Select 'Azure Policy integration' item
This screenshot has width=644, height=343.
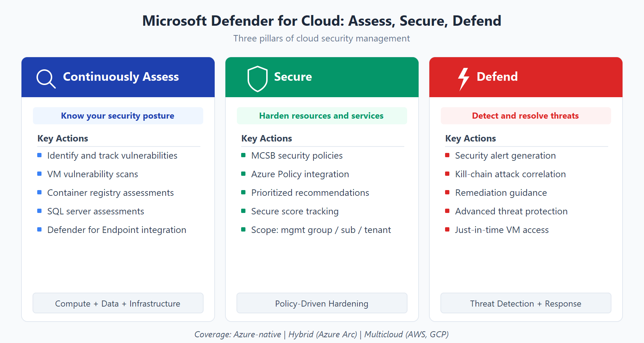(x=300, y=174)
